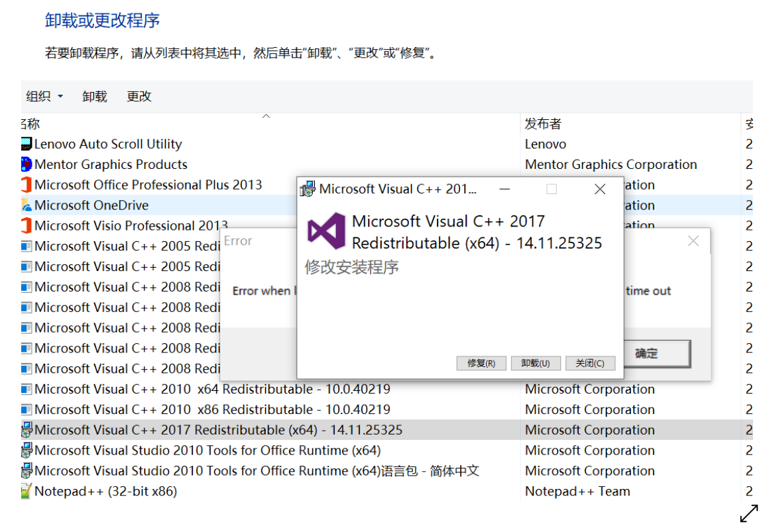Click the 卸载(U) button in the setup dialog

[x=536, y=363]
